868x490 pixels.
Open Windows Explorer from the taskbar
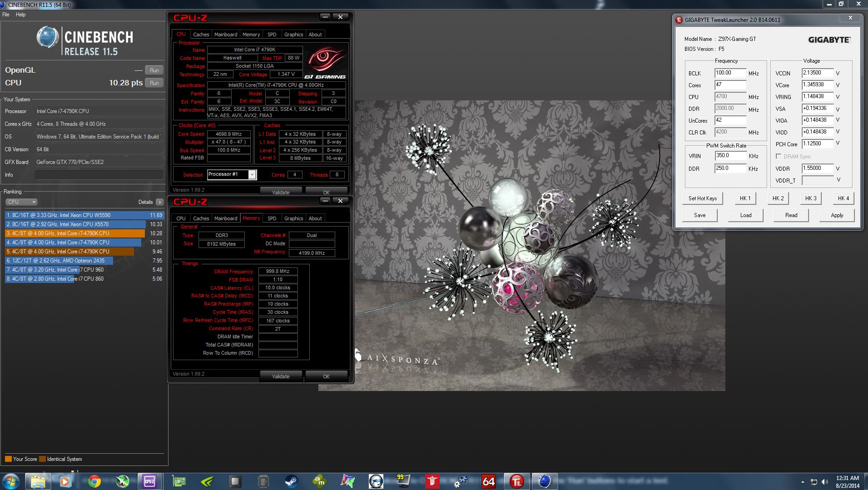point(38,481)
